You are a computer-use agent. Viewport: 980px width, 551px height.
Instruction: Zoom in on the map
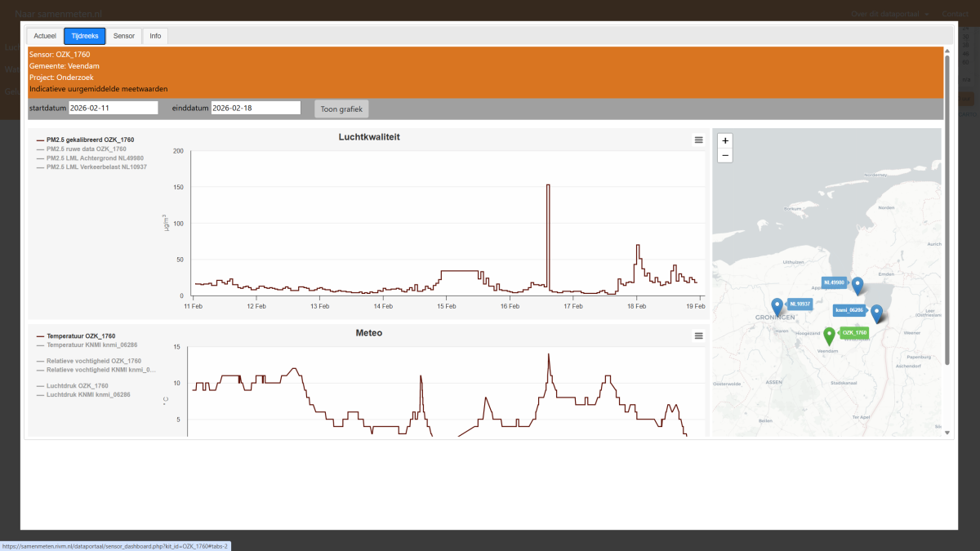coord(725,140)
